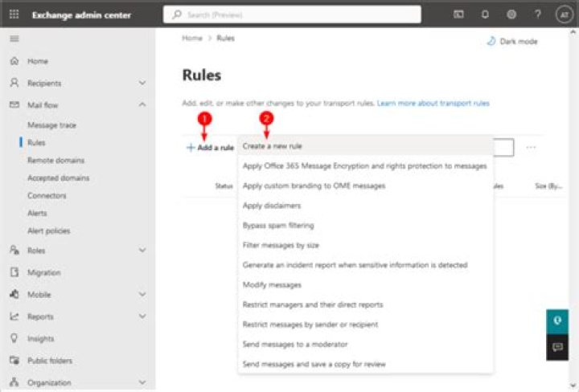
Task: Click the Mail flow envelope icon
Action: click(x=14, y=104)
